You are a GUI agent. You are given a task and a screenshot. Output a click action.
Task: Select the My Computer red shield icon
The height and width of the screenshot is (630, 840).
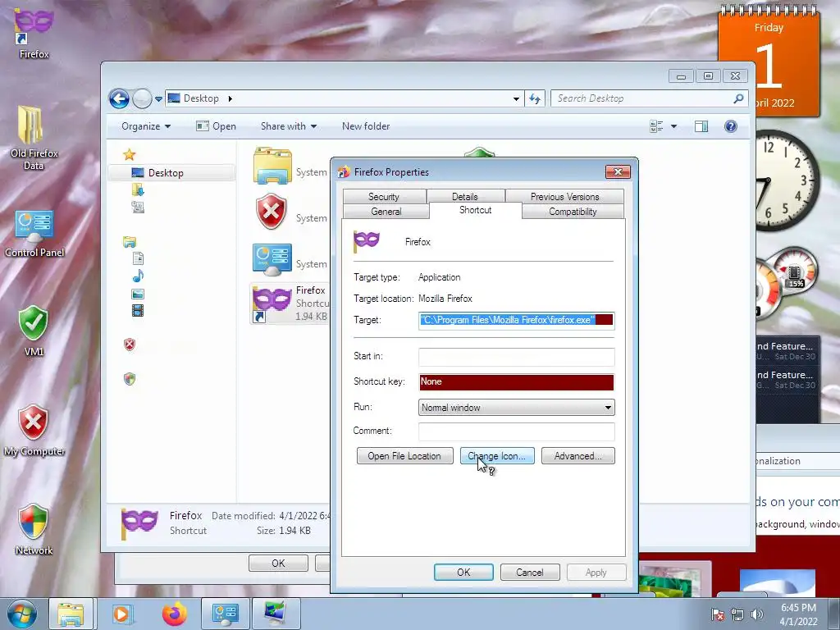pos(34,430)
